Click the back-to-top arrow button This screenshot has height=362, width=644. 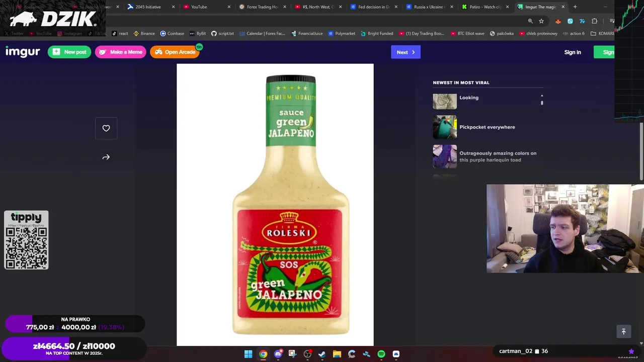(623, 331)
